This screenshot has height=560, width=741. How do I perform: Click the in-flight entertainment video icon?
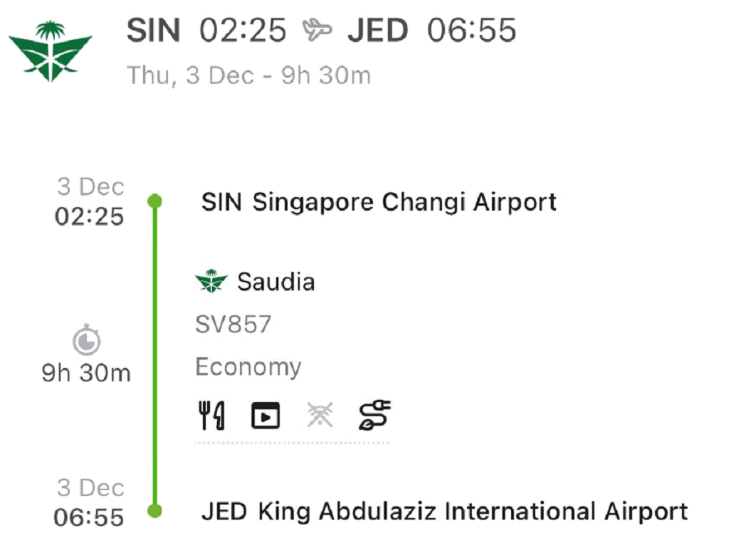click(266, 416)
